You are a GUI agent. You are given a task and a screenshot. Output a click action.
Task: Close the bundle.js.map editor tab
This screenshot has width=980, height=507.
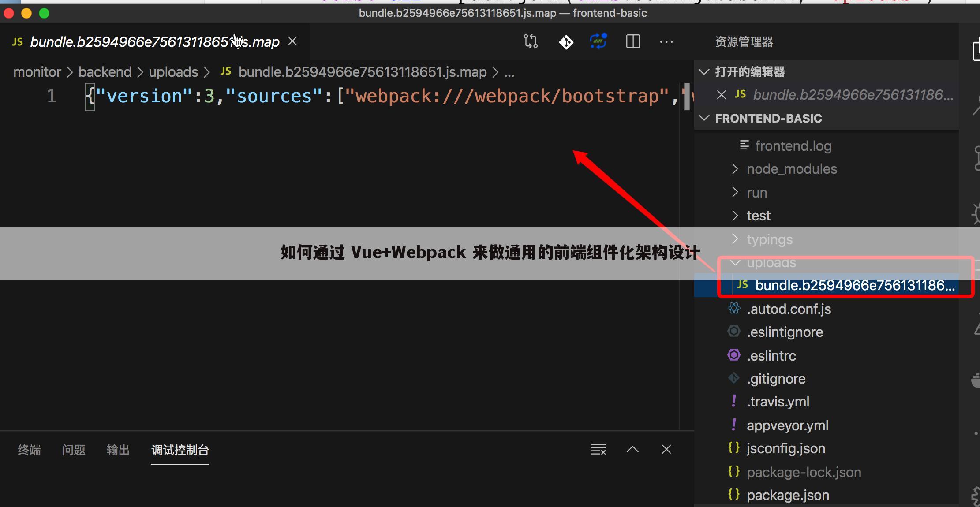pyautogui.click(x=292, y=41)
